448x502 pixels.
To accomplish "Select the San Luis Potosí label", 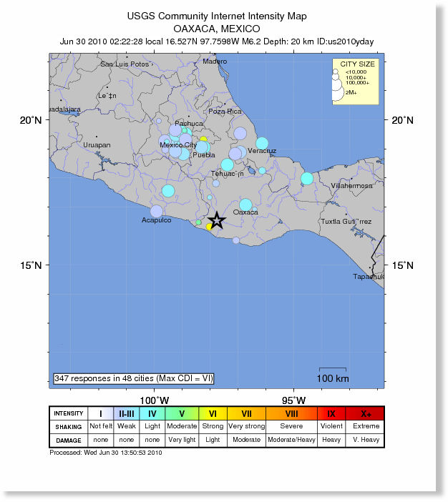I will (x=127, y=64).
